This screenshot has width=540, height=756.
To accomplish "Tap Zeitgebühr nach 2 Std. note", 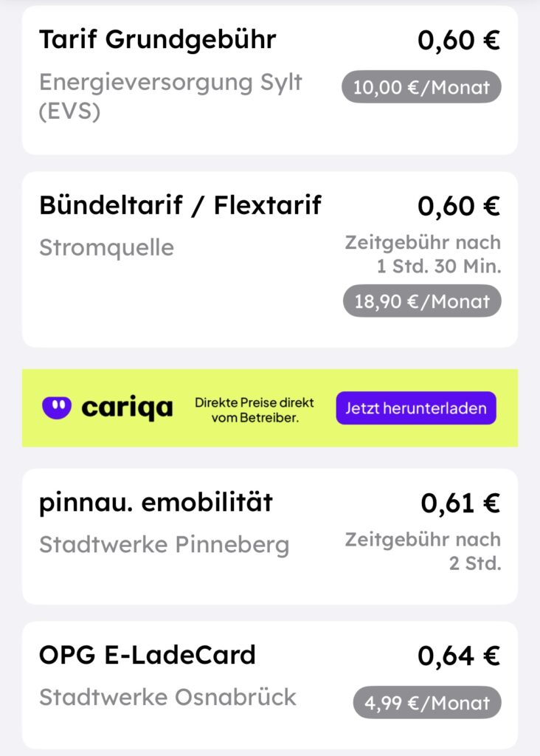I will click(423, 551).
